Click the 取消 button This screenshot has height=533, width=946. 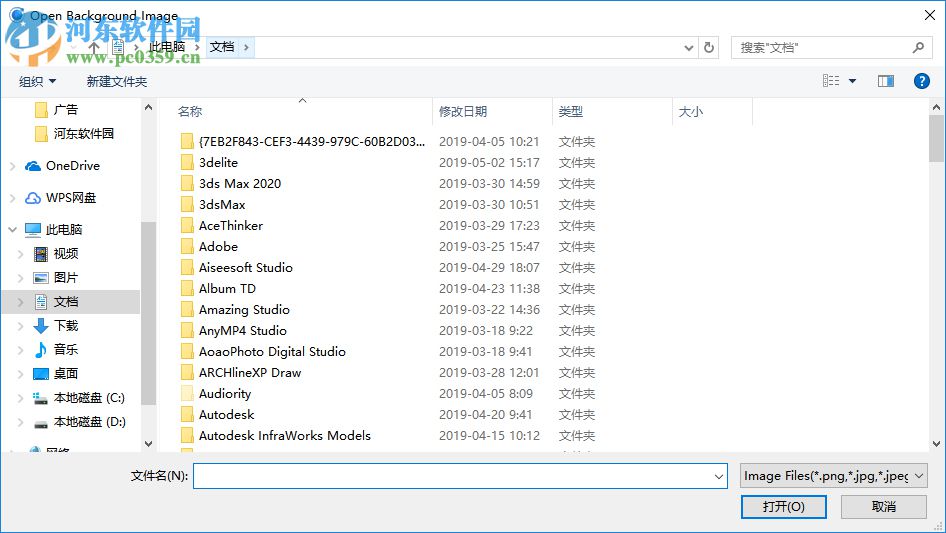pyautogui.click(x=884, y=506)
